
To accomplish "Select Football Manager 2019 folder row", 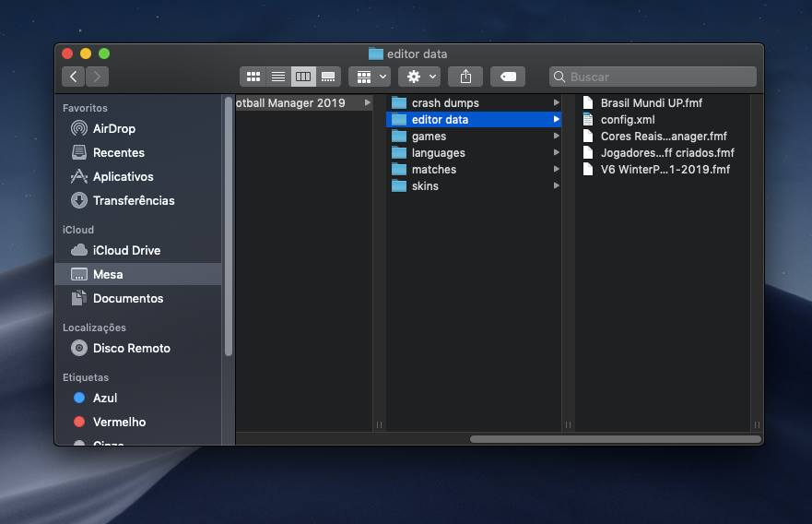I will pyautogui.click(x=304, y=103).
